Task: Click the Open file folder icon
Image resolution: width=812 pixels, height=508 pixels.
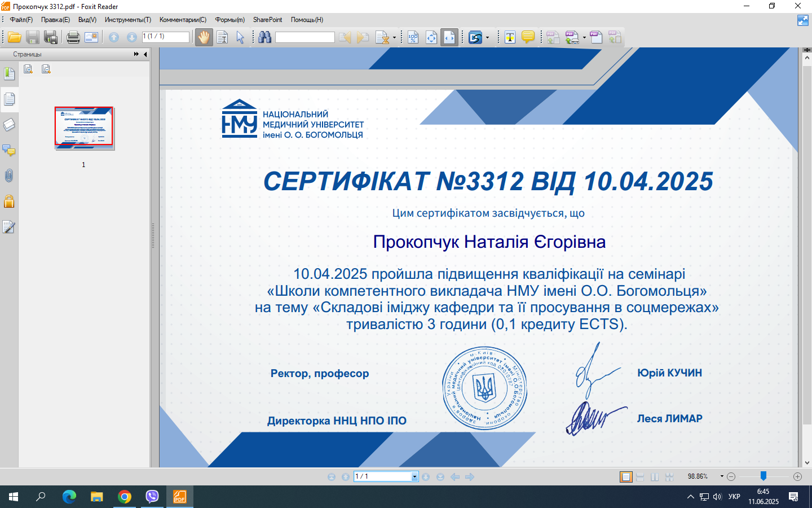Action: click(x=14, y=38)
